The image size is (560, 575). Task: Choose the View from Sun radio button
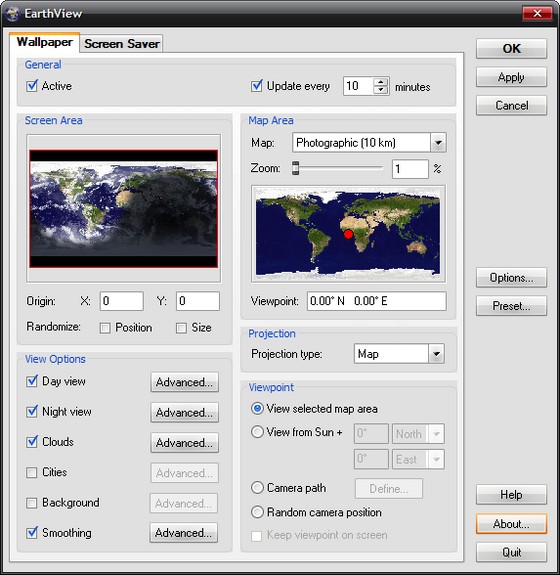257,432
